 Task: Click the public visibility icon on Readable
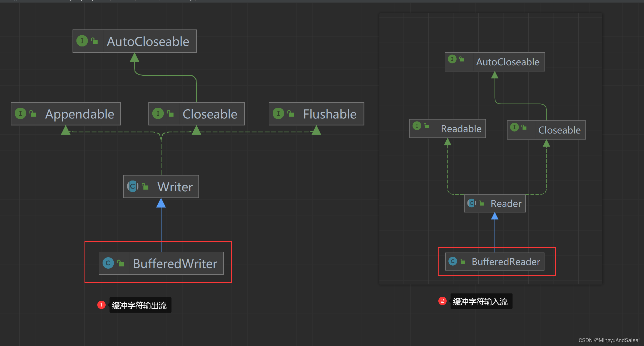point(427,126)
